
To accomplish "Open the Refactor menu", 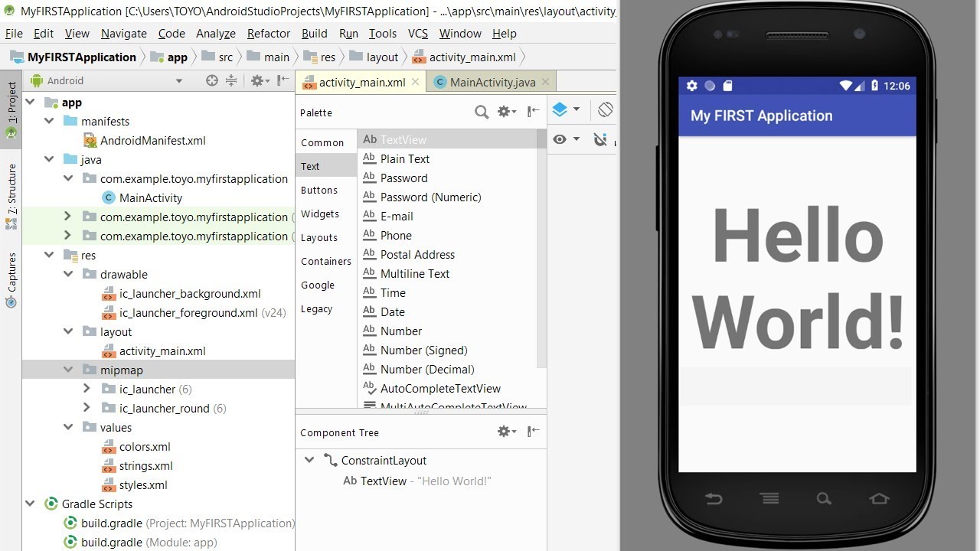I will (269, 34).
